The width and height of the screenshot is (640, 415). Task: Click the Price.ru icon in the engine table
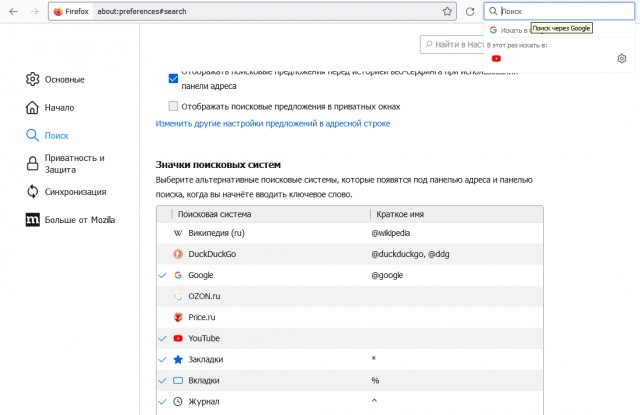[178, 317]
